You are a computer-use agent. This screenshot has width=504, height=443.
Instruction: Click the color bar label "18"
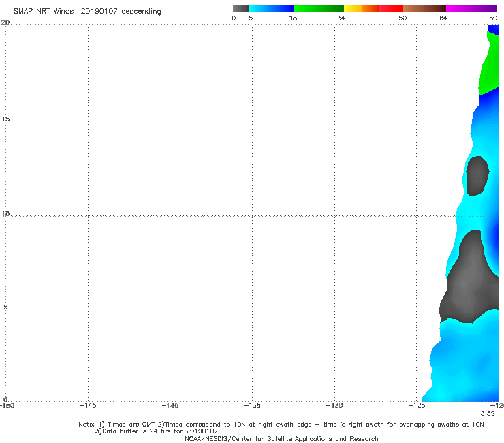pyautogui.click(x=293, y=18)
